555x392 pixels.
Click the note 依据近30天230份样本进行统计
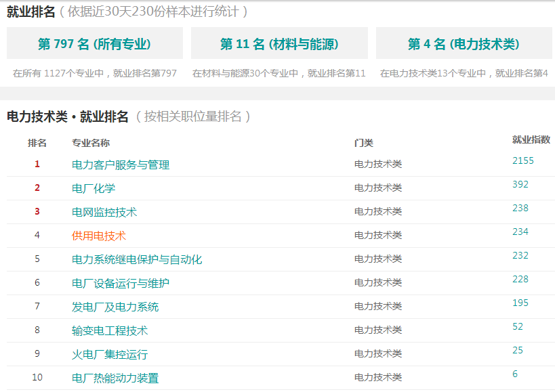pos(153,12)
